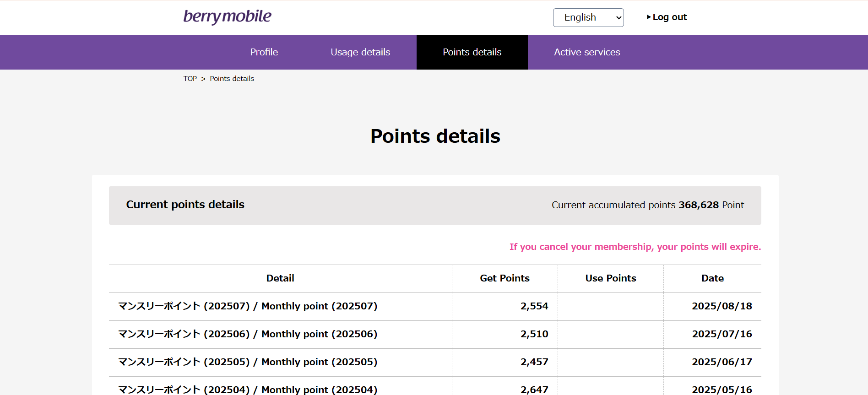Click the accumulated points value 368,628
Image resolution: width=868 pixels, height=395 pixels.
coord(699,205)
